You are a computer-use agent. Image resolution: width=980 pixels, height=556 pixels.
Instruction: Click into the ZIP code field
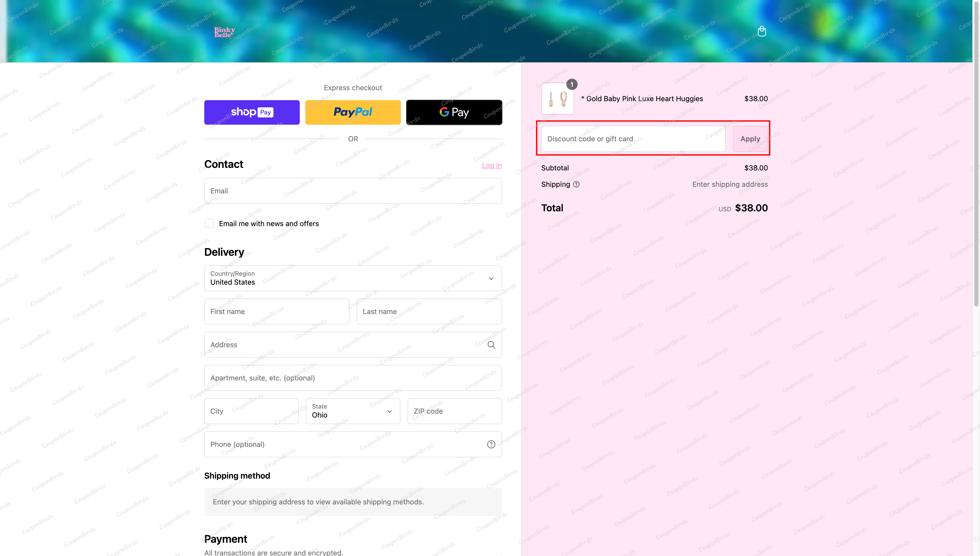454,411
